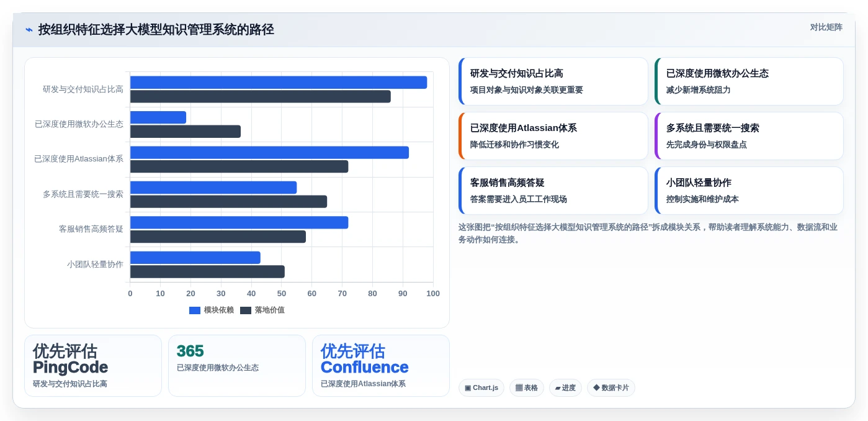The height and width of the screenshot is (421, 868).
Task: Click the blue bar for 研发与交付知识占比高
Action: coord(279,83)
